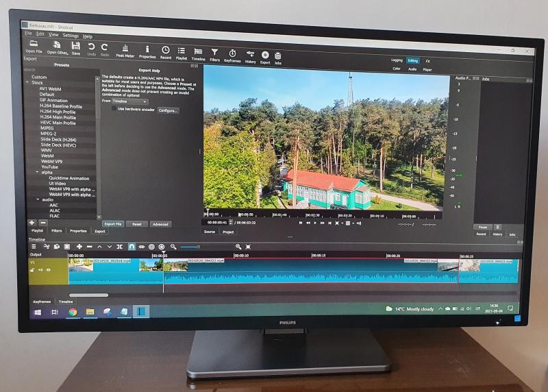The width and height of the screenshot is (548, 392).
Task: Open the Edit menu
Action: point(40,34)
